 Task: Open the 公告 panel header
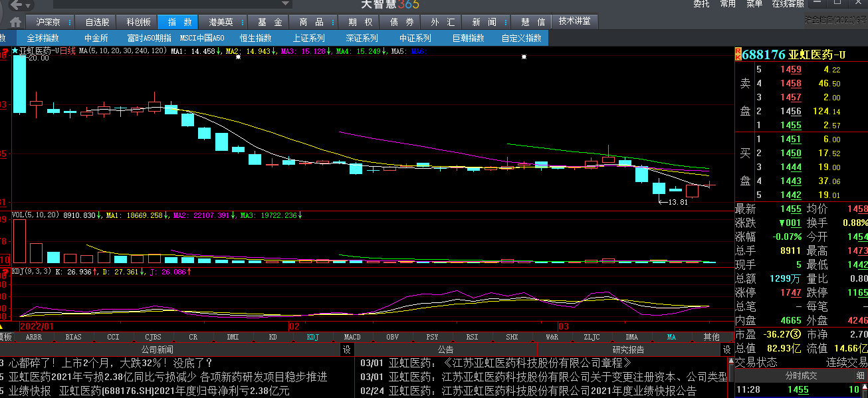coord(445,349)
